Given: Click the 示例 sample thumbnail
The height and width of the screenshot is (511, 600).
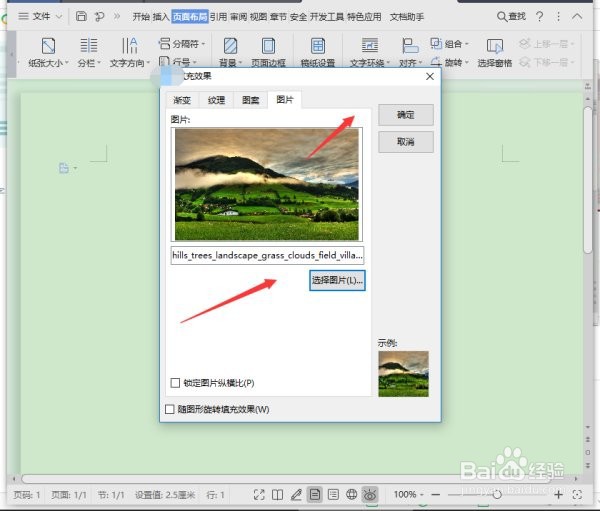Looking at the screenshot, I should point(403,374).
